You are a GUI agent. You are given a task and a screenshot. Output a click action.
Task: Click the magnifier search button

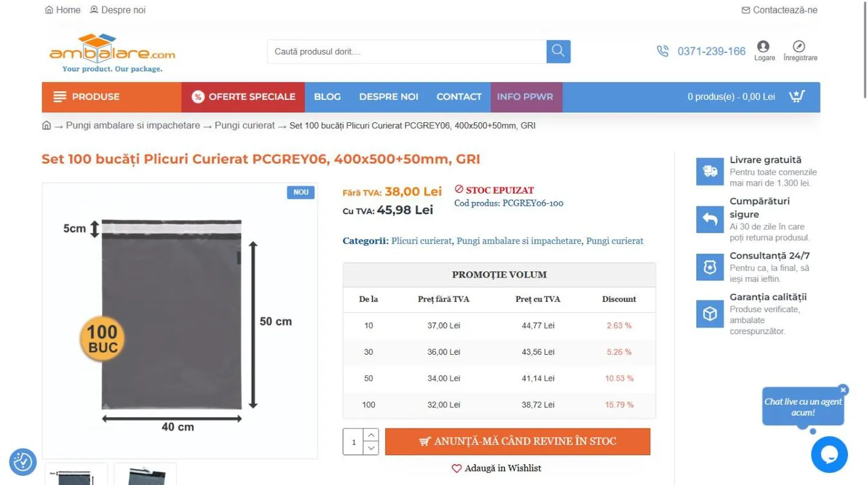click(x=558, y=51)
